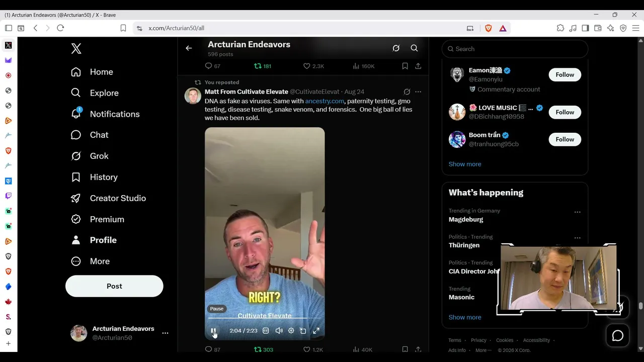Go to Home in X navigation
The height and width of the screenshot is (362, 644).
92,72
